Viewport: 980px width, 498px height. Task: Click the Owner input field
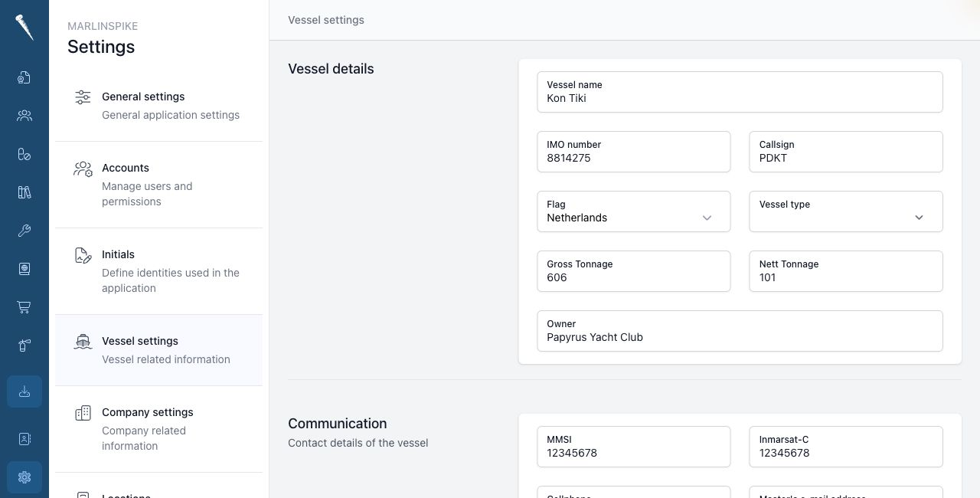[740, 331]
